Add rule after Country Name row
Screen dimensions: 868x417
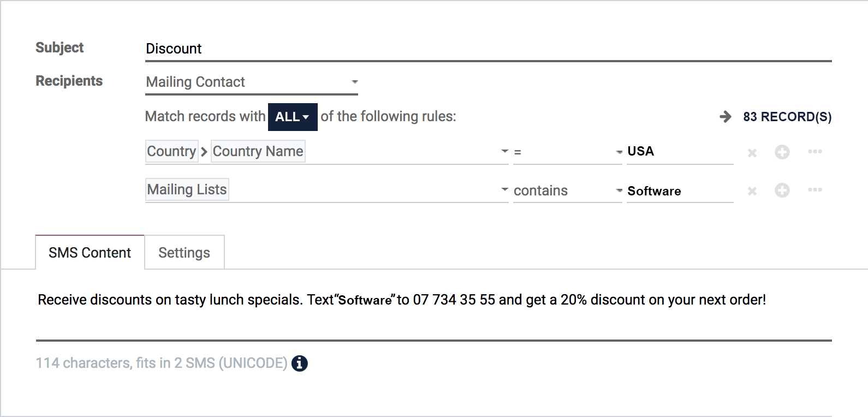782,152
